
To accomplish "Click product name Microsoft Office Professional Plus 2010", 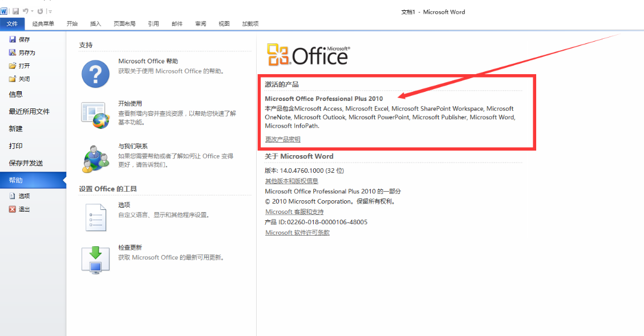I will pyautogui.click(x=323, y=99).
